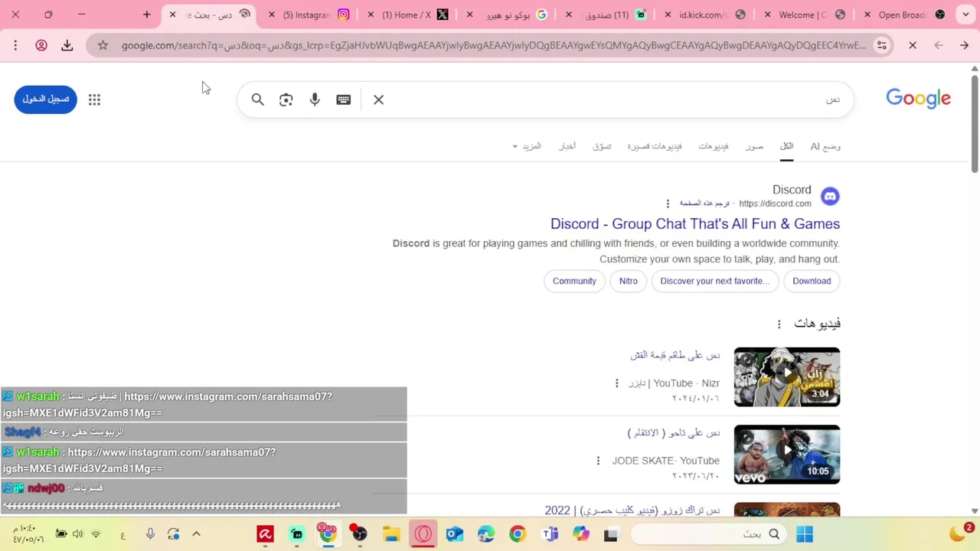Expand the More search filters menu
The height and width of the screenshot is (551, 980).
tap(527, 146)
